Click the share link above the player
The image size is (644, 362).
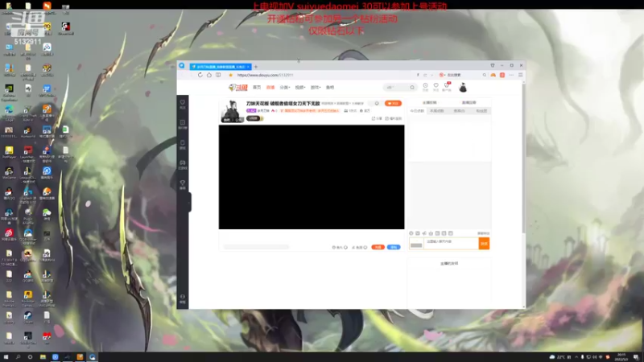(377, 118)
